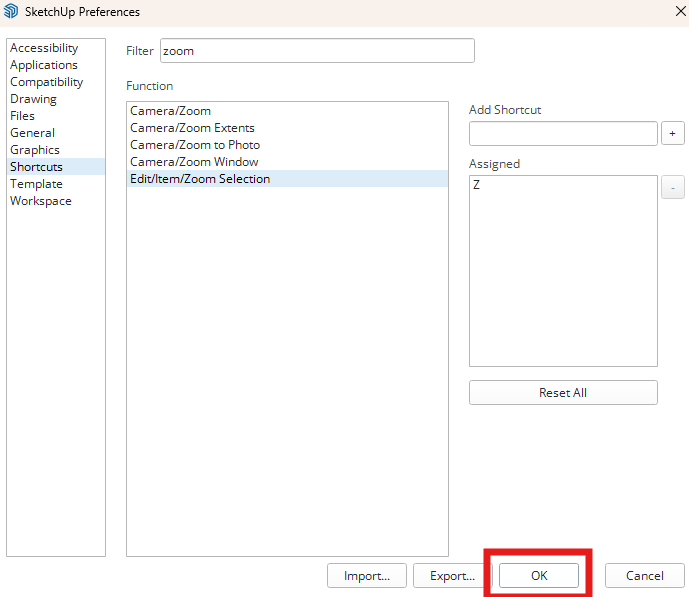The height and width of the screenshot is (597, 689).
Task: Cancel the preferences dialog
Action: (x=645, y=575)
